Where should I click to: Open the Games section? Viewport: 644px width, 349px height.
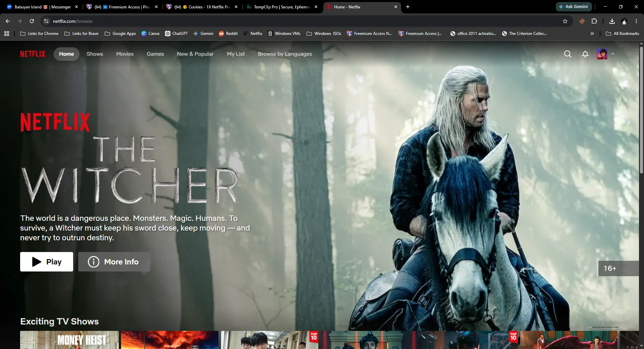(155, 54)
